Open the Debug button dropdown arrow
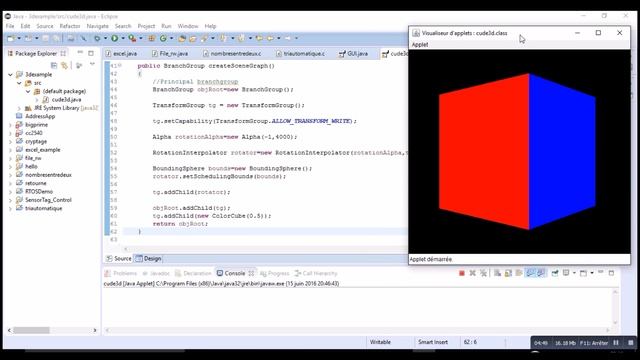The image size is (640, 360). (105, 38)
